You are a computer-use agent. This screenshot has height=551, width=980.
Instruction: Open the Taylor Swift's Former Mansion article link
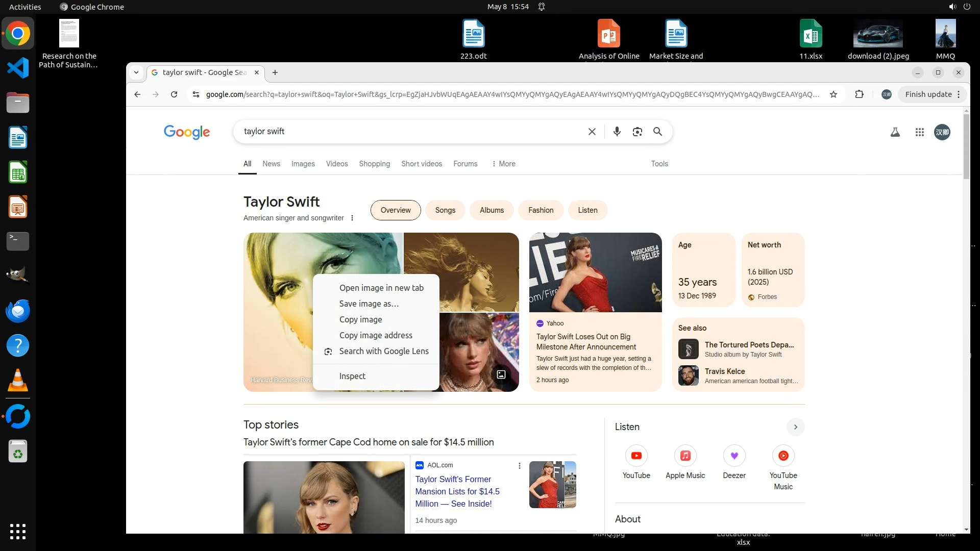[x=457, y=491]
